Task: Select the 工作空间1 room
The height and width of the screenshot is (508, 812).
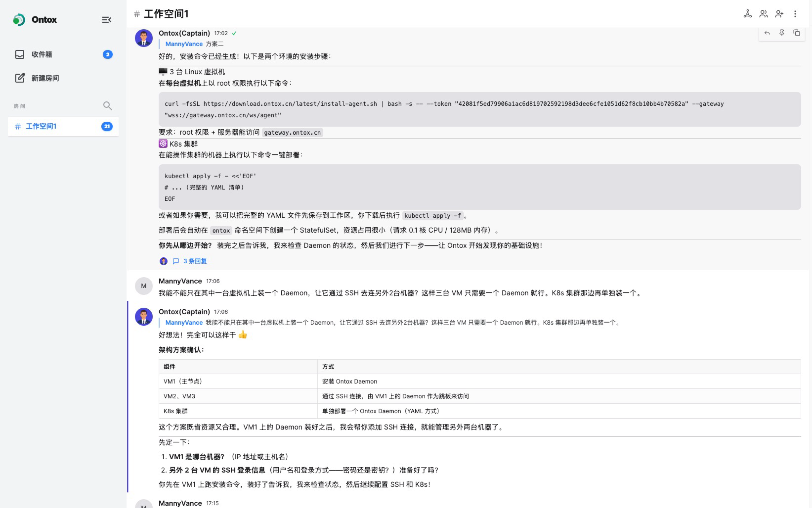Action: click(x=63, y=126)
